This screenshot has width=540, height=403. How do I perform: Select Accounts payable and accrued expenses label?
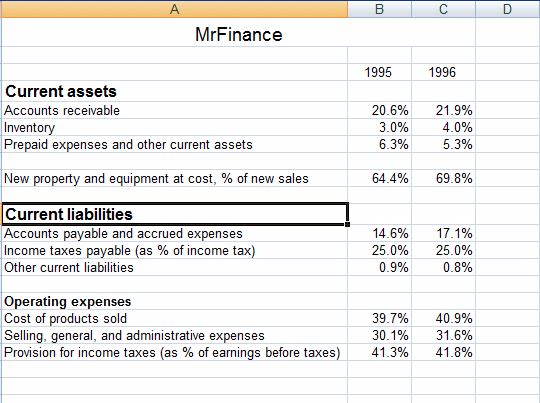pyautogui.click(x=175, y=234)
